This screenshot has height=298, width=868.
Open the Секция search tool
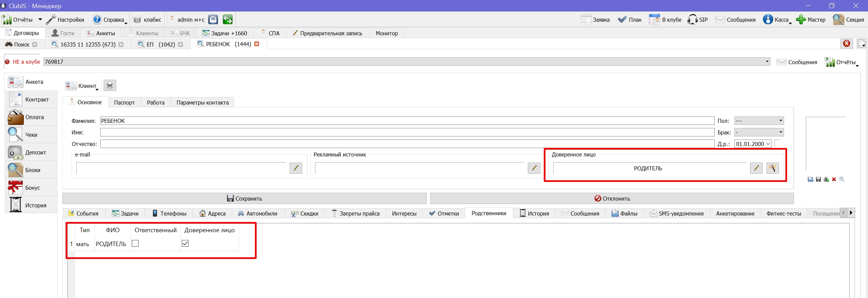[848, 20]
